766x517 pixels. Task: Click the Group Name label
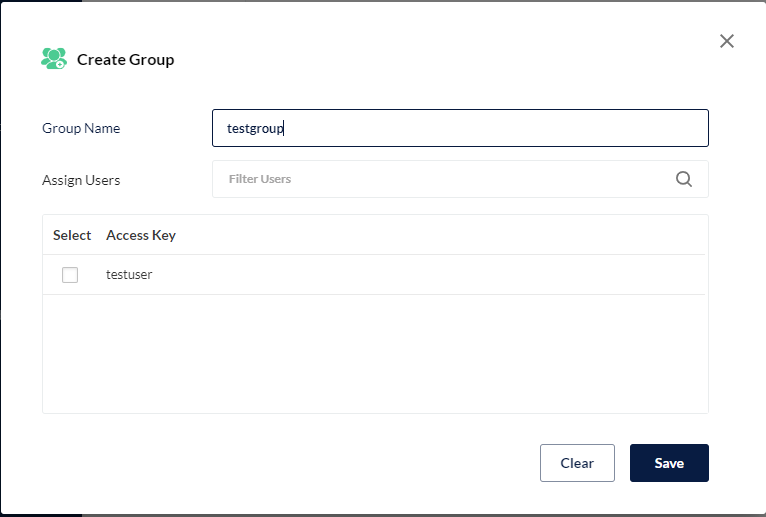[81, 128]
